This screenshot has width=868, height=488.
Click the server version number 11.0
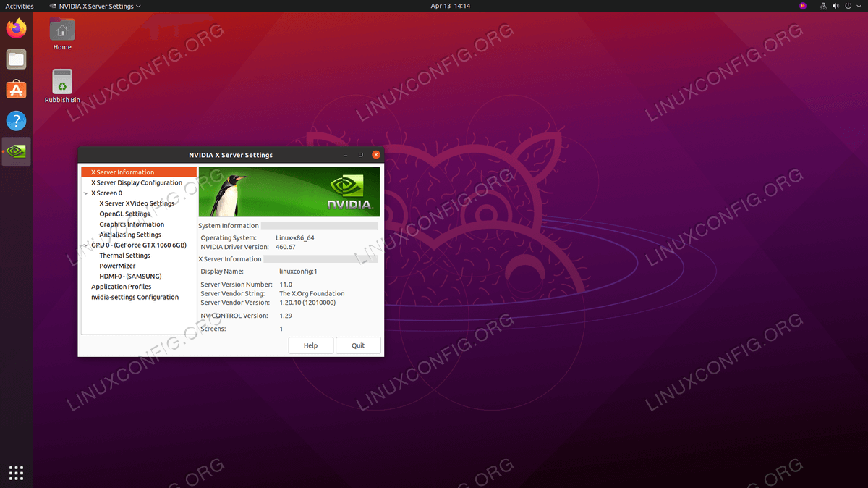click(286, 285)
